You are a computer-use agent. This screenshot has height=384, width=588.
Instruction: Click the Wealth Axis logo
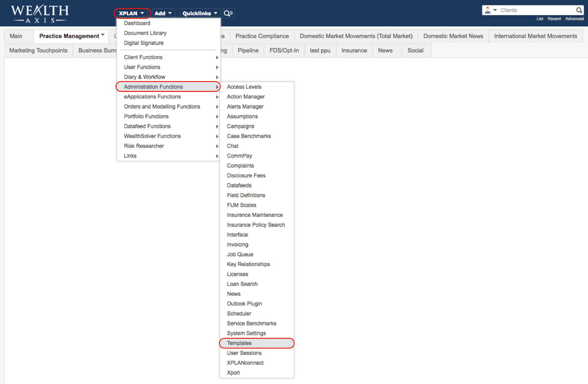[40, 14]
